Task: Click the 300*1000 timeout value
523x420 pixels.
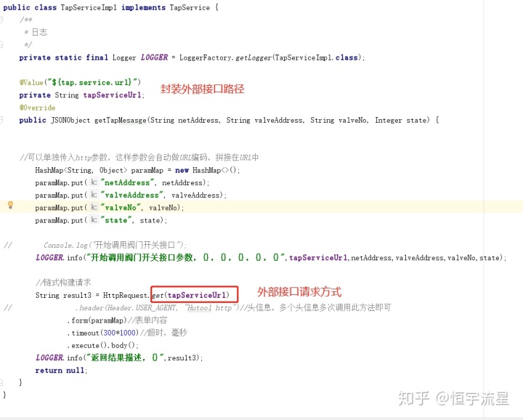Action: click(119, 333)
